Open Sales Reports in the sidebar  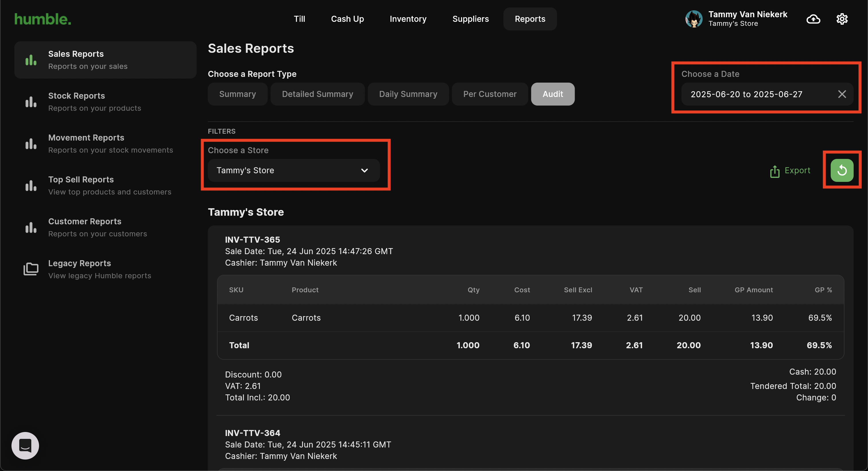tap(105, 60)
